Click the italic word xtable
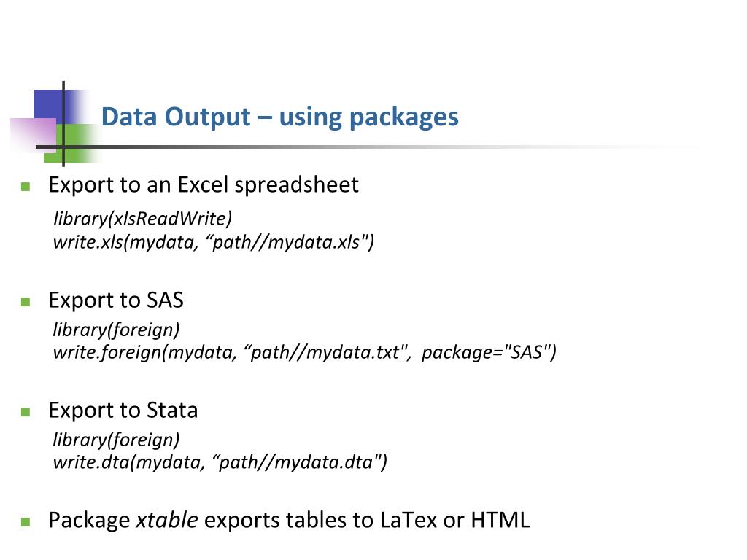This screenshot has height=560, width=747. [x=167, y=520]
